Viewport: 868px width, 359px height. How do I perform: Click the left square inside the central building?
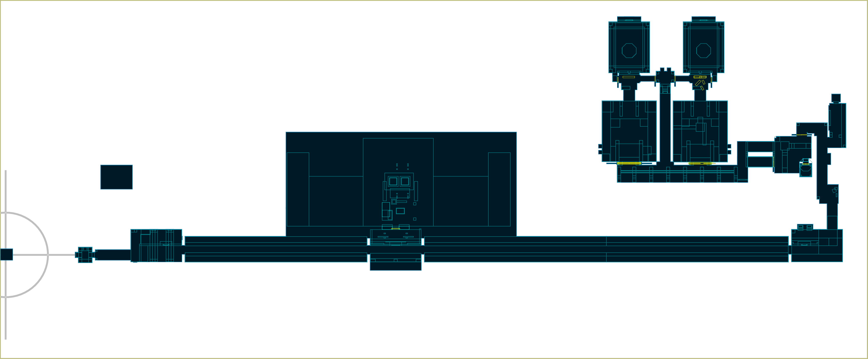[x=393, y=182]
